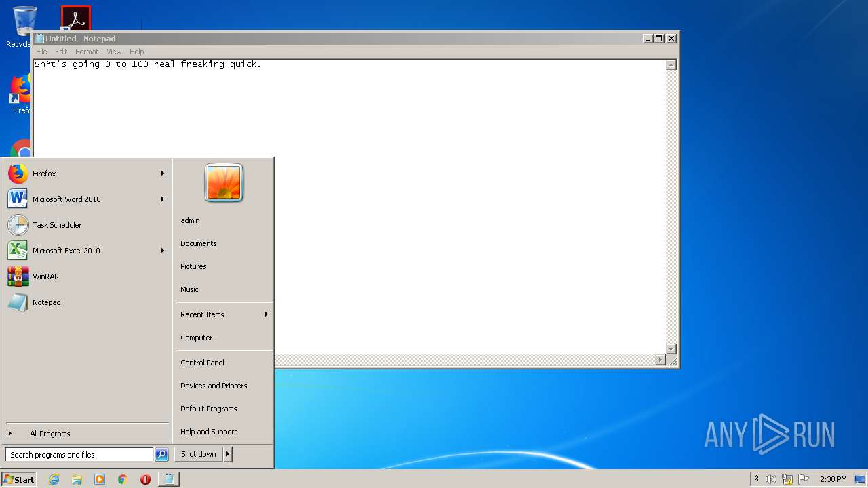
Task: Open Pictures from Start menu
Action: click(x=224, y=266)
